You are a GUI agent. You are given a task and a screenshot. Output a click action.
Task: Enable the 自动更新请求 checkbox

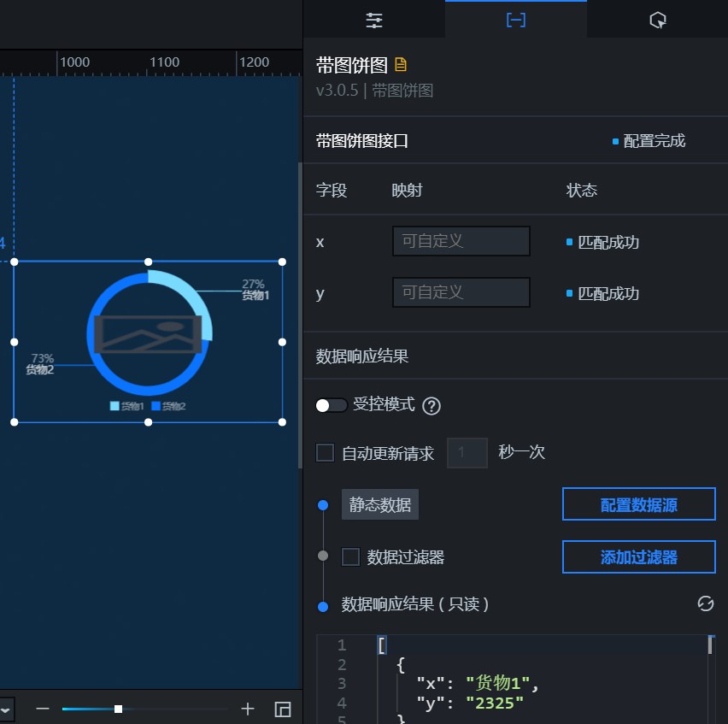tap(325, 453)
